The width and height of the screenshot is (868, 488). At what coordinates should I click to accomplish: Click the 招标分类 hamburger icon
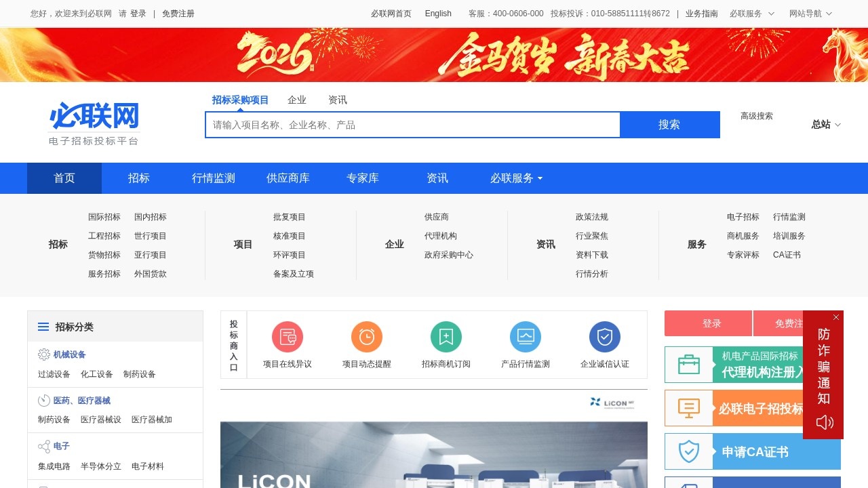click(x=43, y=327)
